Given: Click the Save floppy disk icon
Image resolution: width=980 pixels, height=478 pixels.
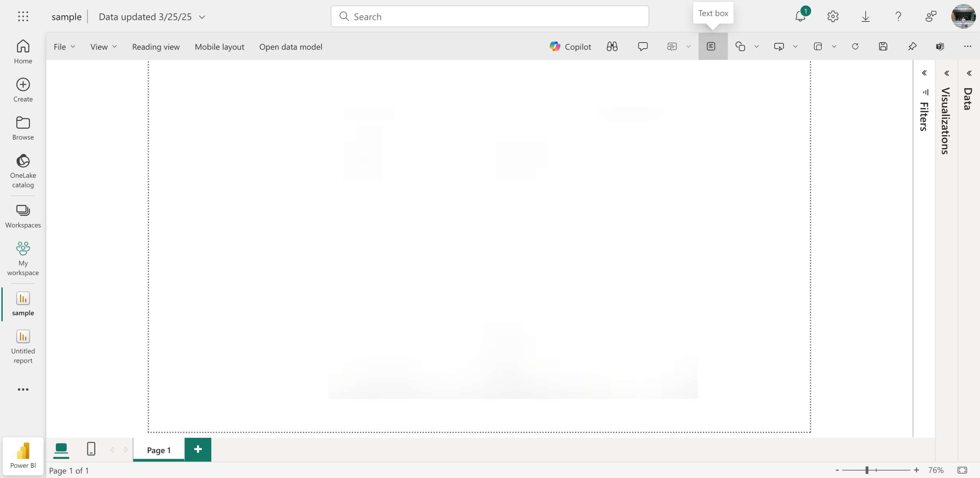Looking at the screenshot, I should pos(883,47).
